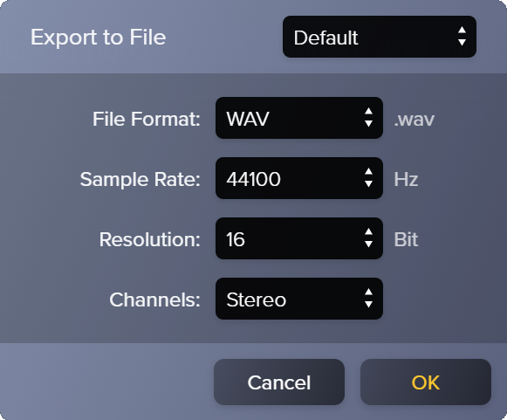Open the Channels Stereo dropdown
The width and height of the screenshot is (507, 420).
299,299
